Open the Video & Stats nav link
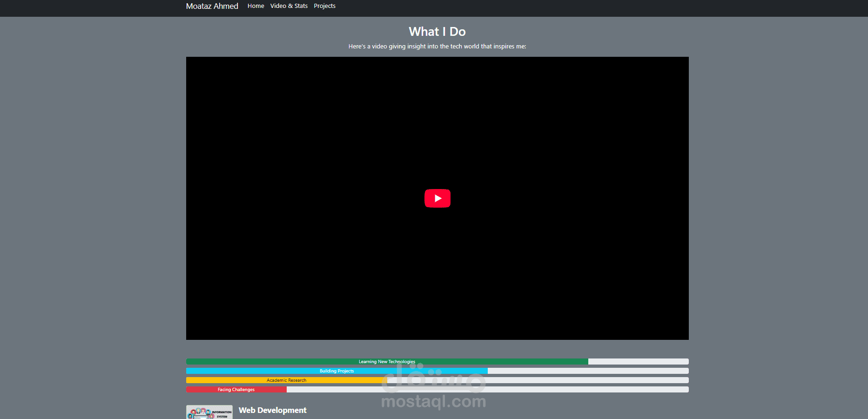Image resolution: width=868 pixels, height=419 pixels. [x=289, y=6]
